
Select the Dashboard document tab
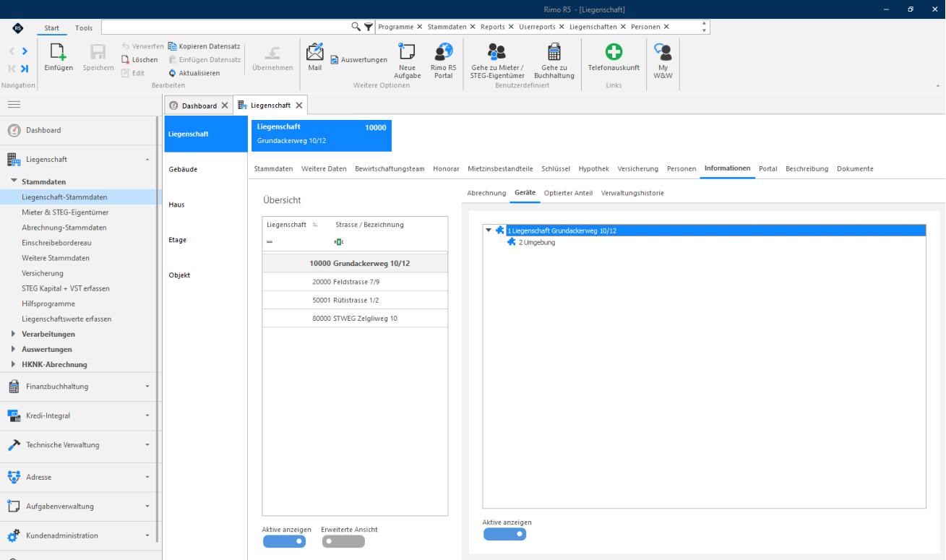(199, 105)
